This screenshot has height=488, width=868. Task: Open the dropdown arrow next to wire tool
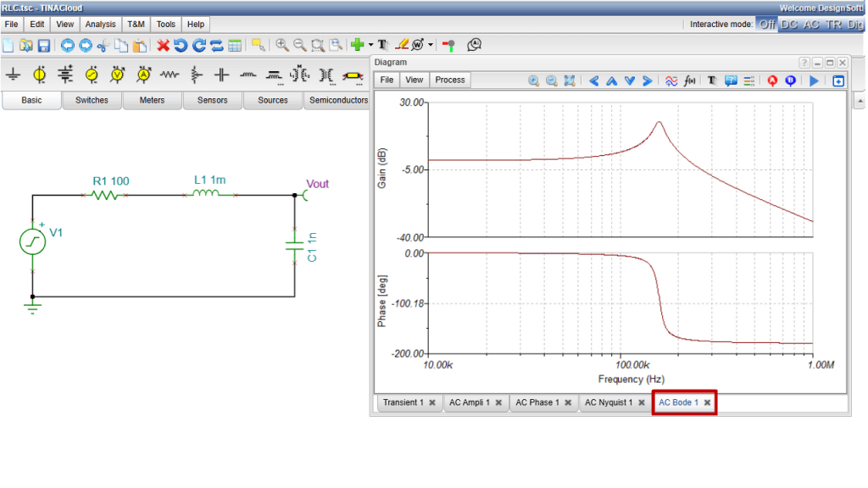tap(430, 46)
